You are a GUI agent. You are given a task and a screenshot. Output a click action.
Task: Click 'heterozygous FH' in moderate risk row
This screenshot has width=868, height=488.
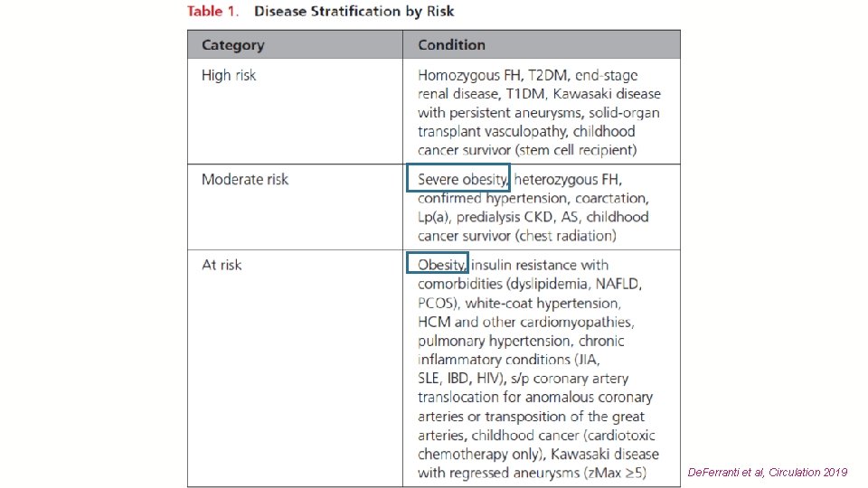pos(567,180)
